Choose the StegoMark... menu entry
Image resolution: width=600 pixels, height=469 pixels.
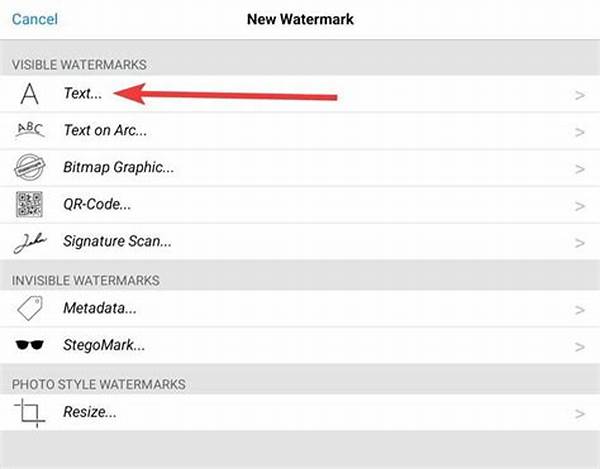click(104, 346)
